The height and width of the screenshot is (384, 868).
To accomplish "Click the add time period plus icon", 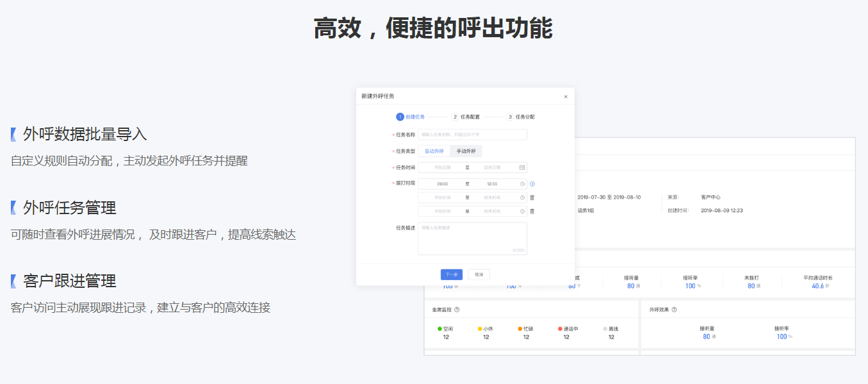I will (x=532, y=184).
